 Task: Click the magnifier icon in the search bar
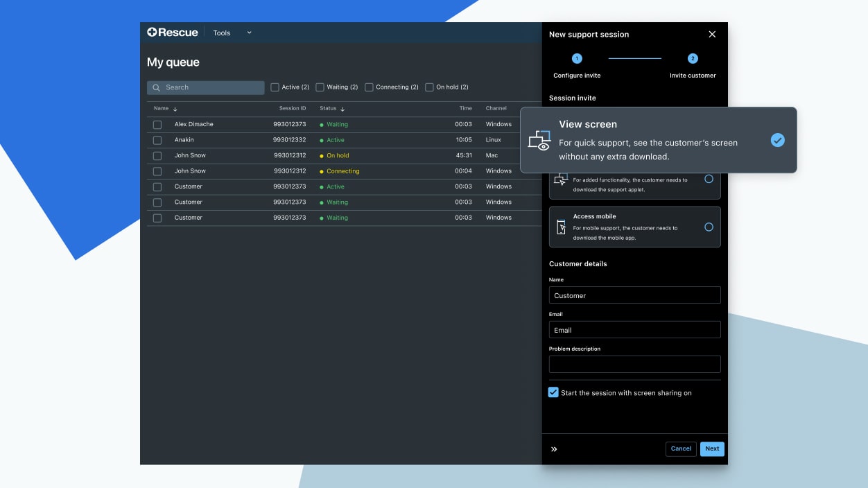(157, 87)
